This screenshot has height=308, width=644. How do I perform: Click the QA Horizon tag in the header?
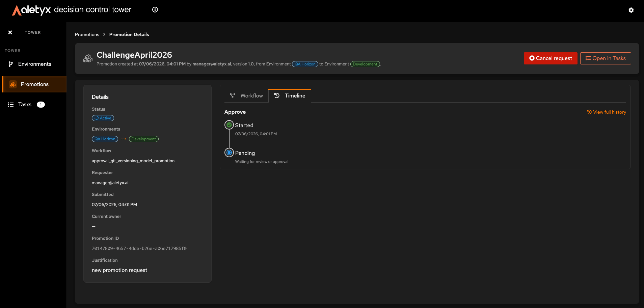(x=305, y=64)
